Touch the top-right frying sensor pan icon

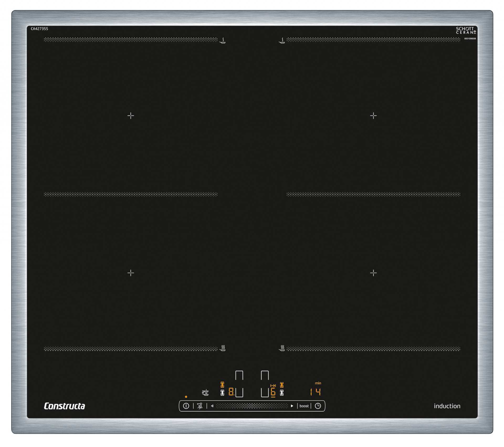click(x=282, y=41)
